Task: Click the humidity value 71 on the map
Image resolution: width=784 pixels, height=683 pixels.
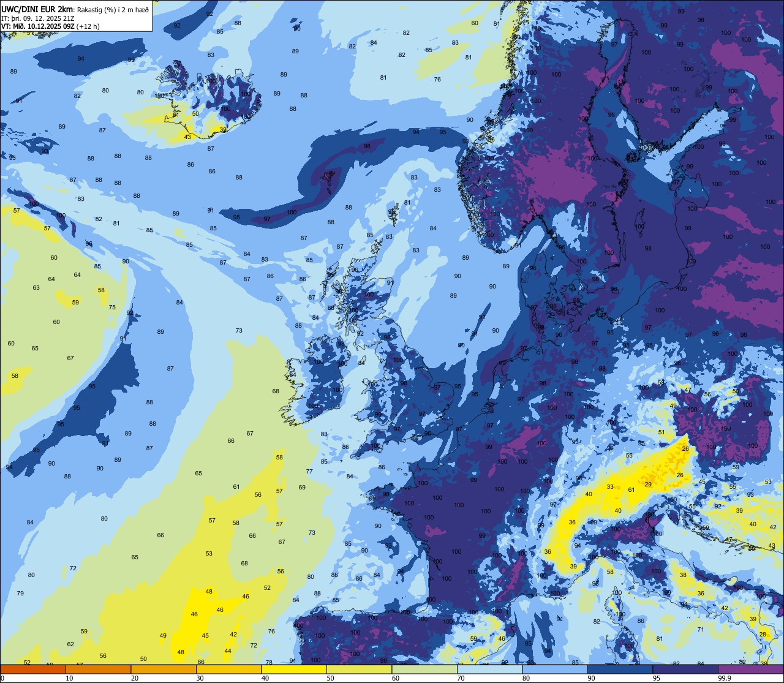Action: (700, 630)
